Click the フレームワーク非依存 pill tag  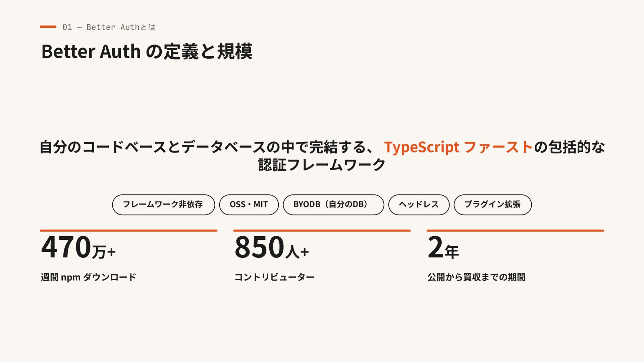click(x=163, y=204)
